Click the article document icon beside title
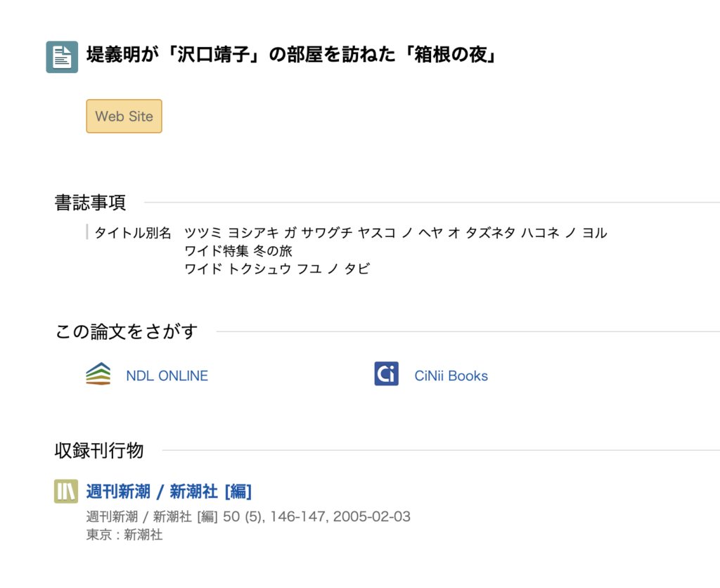Image resolution: width=720 pixels, height=588 pixels. click(x=62, y=57)
